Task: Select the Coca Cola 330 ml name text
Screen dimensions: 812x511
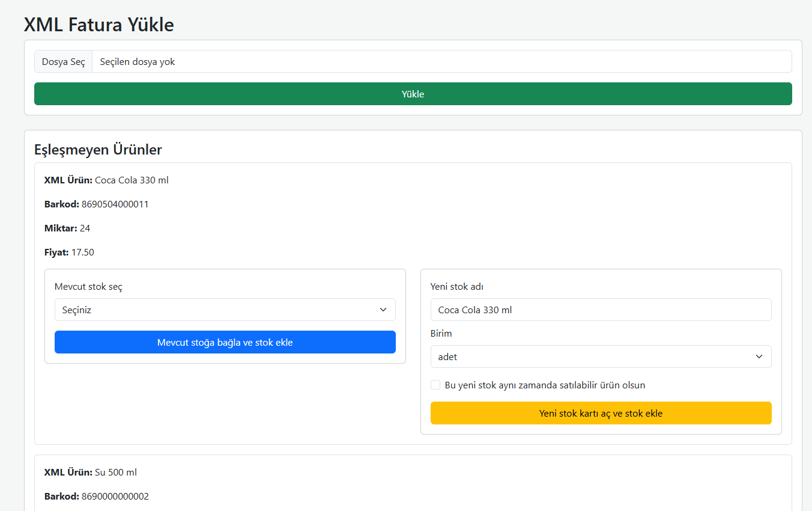Action: 474,309
